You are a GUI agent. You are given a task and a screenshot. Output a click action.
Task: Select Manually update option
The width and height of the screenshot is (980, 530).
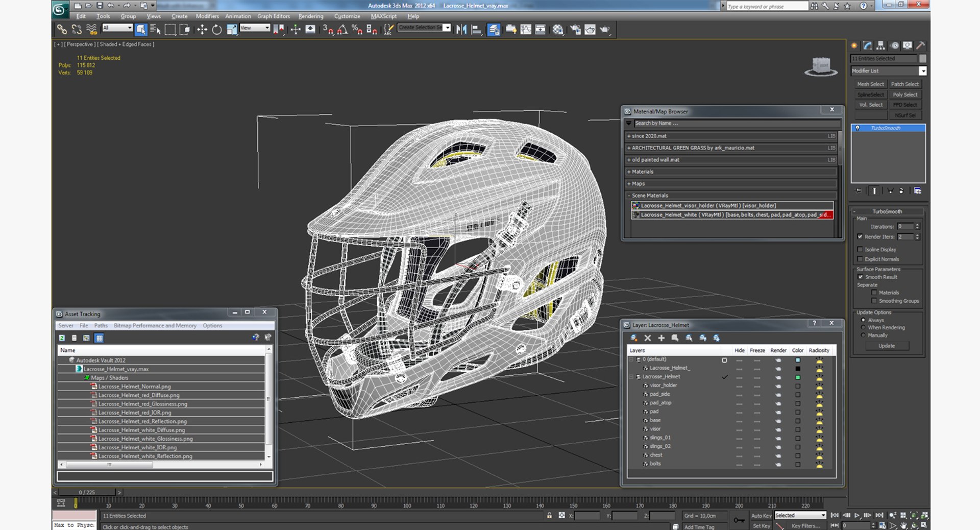(863, 335)
